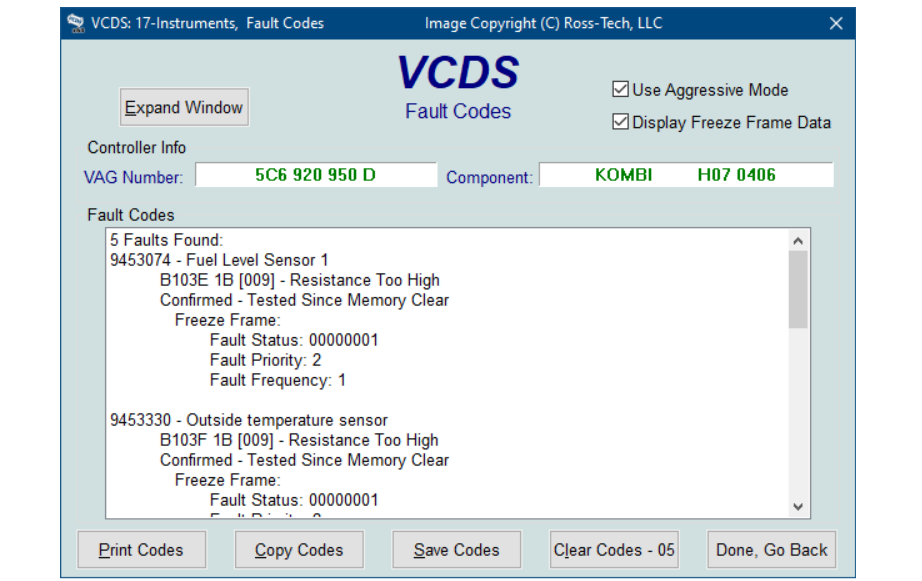
Task: Click the VCDS app icon in title bar
Action: (75, 23)
